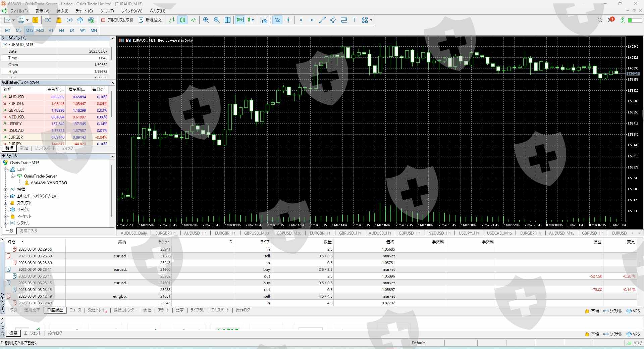This screenshot has height=349, width=644.
Task: Take a chart screenshot with camera icon
Action: pyautogui.click(x=264, y=20)
